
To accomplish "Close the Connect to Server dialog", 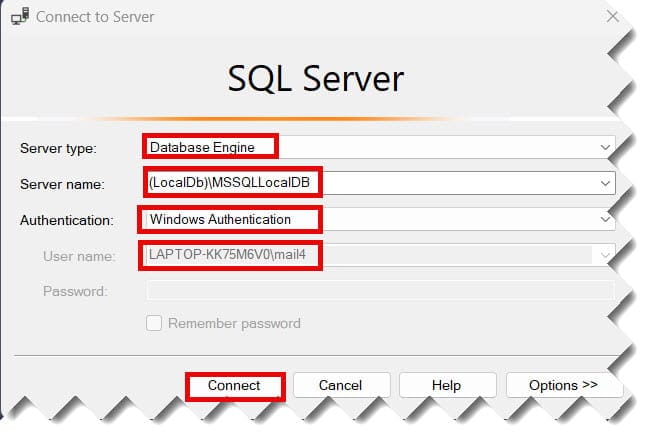I will click(612, 17).
